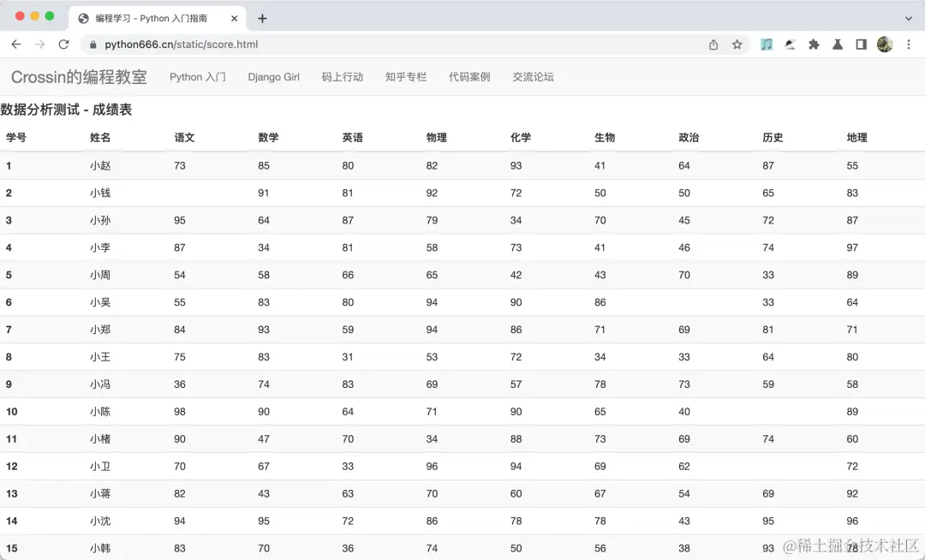The image size is (925, 560).
Task: Click 小李's 地理 score 97
Action: [852, 247]
